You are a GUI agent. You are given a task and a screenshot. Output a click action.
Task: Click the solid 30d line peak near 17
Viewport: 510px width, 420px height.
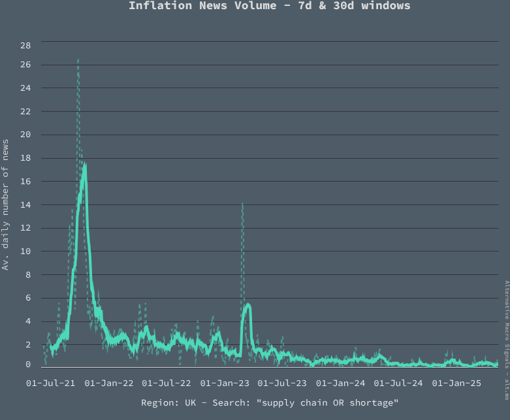pyautogui.click(x=85, y=166)
